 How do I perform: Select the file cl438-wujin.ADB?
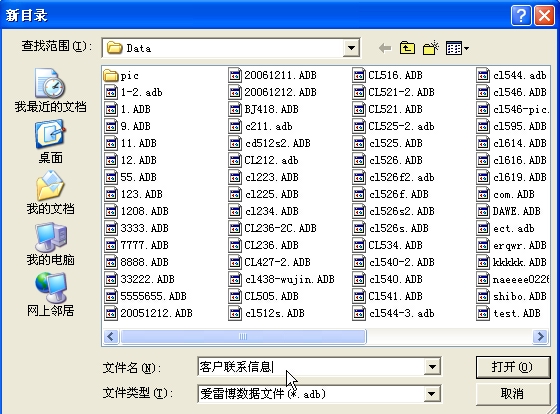click(x=281, y=279)
